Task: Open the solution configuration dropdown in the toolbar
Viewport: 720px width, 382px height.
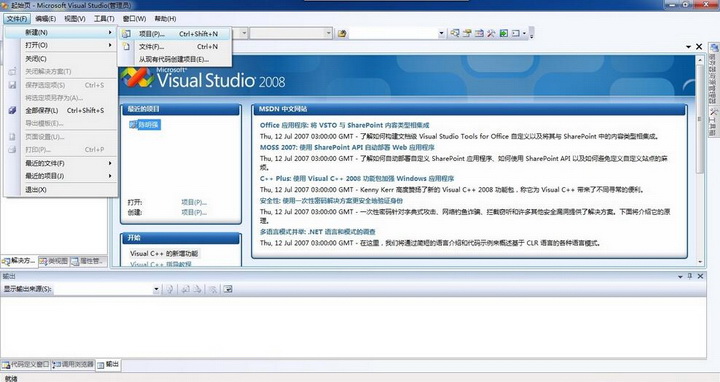Action: click(x=244, y=33)
